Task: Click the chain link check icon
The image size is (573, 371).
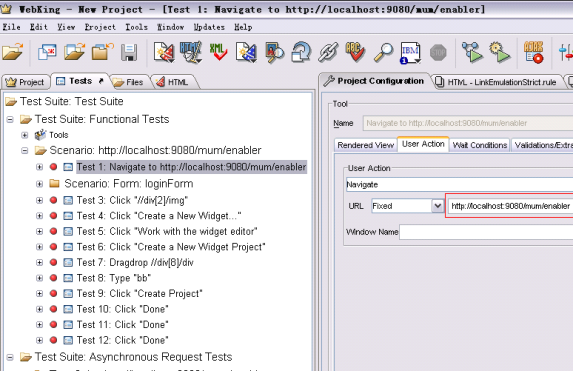Action: (x=328, y=52)
